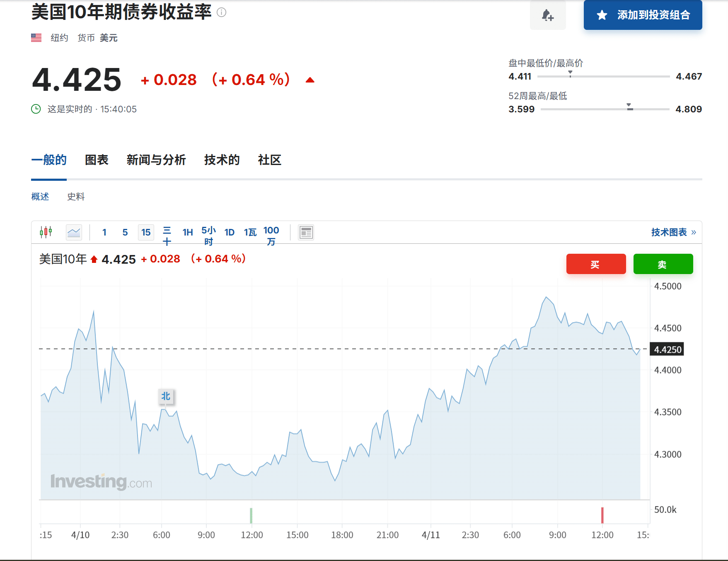Select the 三十 minute interval
This screenshot has height=561, width=728.
point(167,236)
